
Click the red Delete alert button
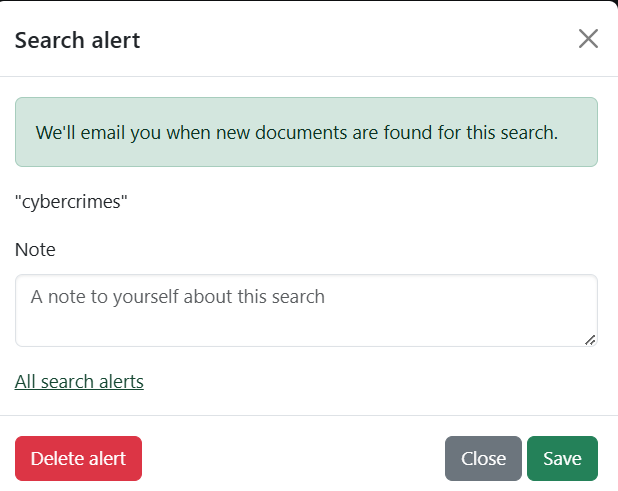pos(78,459)
